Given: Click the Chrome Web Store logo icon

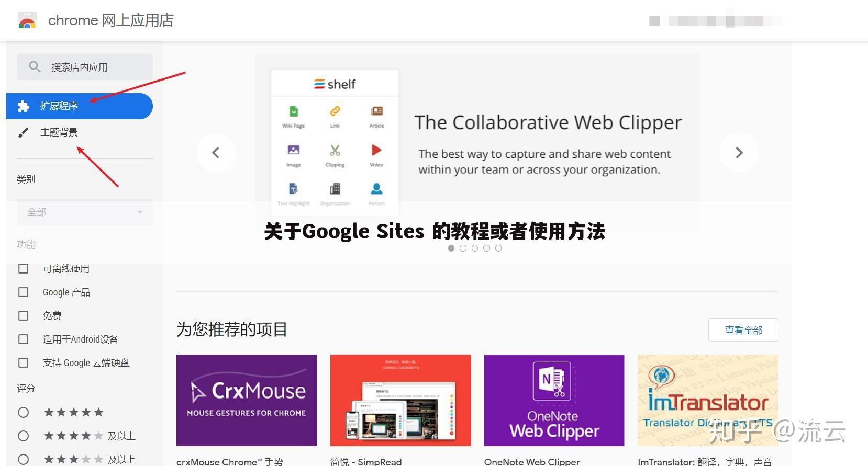Looking at the screenshot, I should (x=27, y=20).
